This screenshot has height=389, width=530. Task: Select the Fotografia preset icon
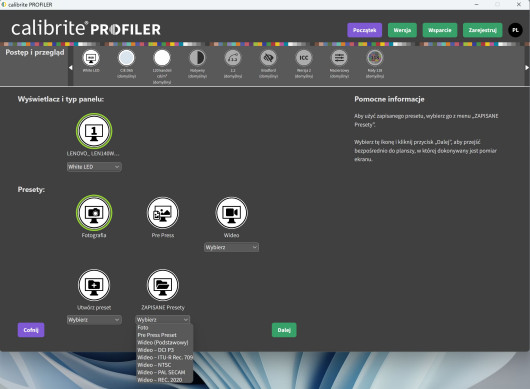pos(94,213)
